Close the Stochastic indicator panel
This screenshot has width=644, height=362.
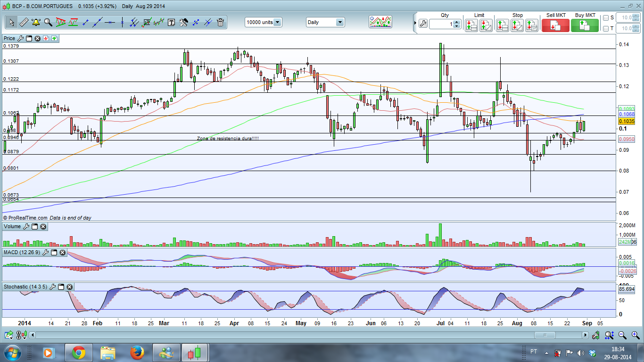tap(69, 287)
